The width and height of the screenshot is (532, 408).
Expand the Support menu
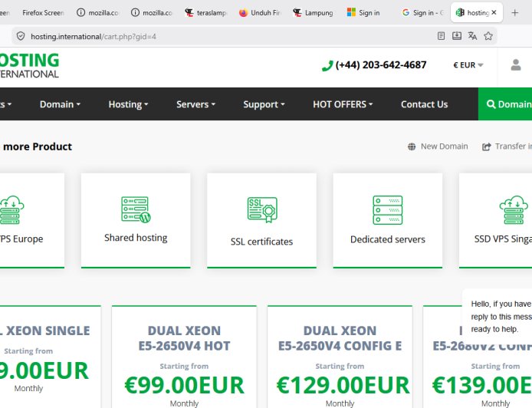pyautogui.click(x=264, y=104)
